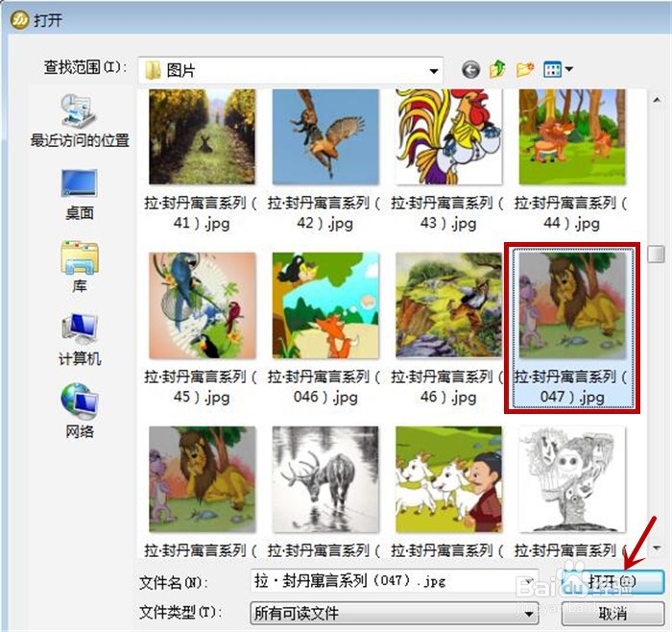Image resolution: width=672 pixels, height=632 pixels.
Task: Select fox and crow thumbnail (046).jpg
Action: click(325, 305)
